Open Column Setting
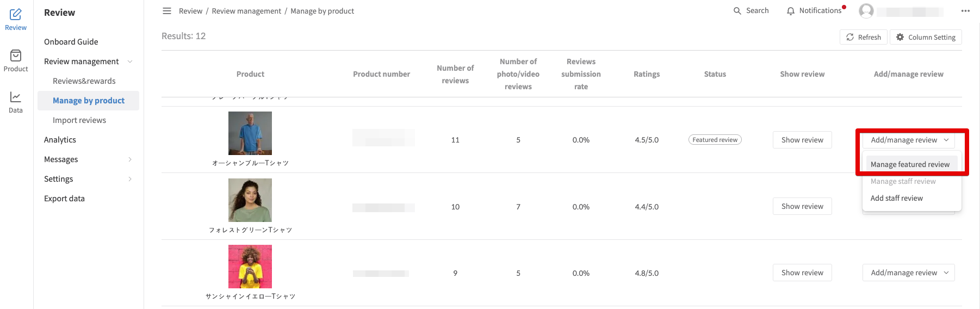Viewport: 980px width, 309px height. click(x=926, y=37)
